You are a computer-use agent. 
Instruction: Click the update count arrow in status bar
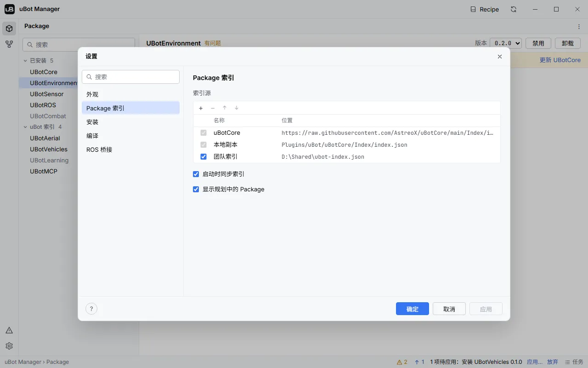click(419, 362)
